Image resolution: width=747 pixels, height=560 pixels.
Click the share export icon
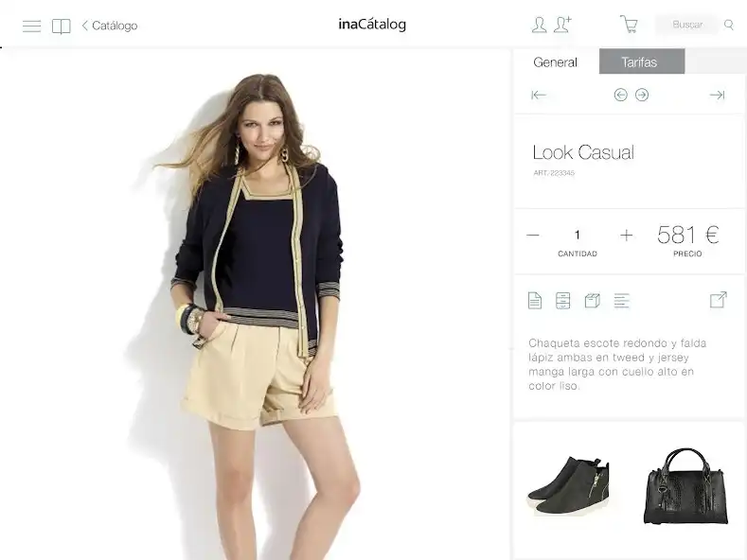click(x=718, y=300)
